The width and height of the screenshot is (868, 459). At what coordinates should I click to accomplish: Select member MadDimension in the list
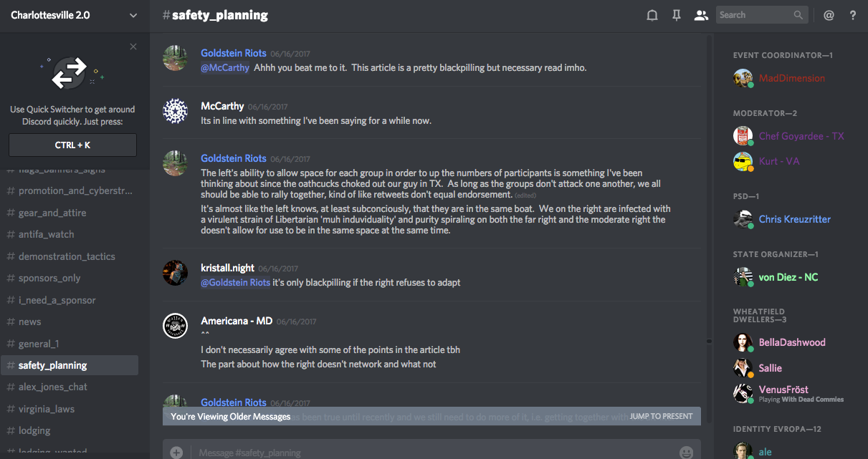click(x=791, y=78)
